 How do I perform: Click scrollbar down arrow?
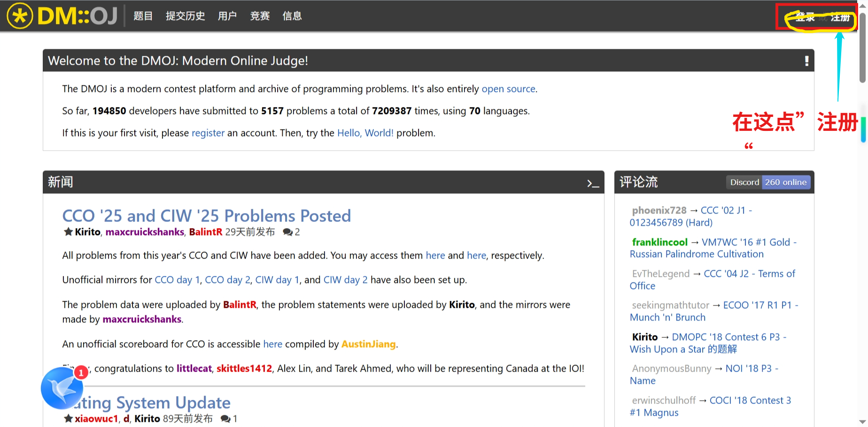click(x=863, y=422)
